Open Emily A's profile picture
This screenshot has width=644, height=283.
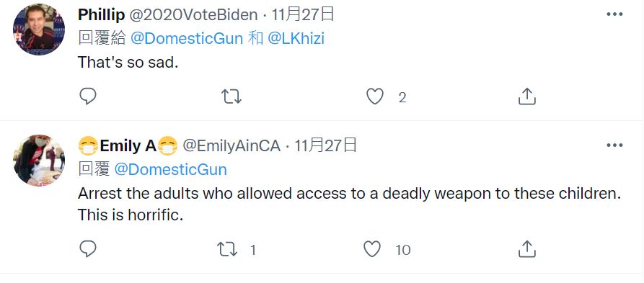click(x=39, y=161)
